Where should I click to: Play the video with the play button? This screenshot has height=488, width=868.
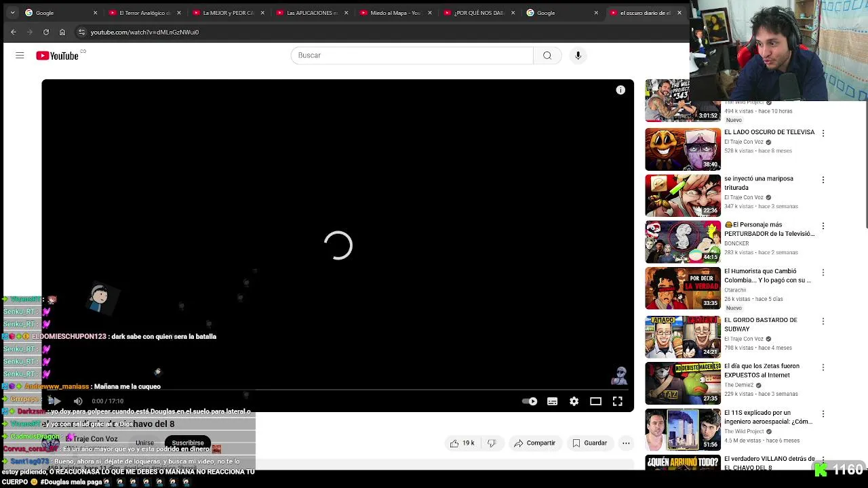[56, 401]
